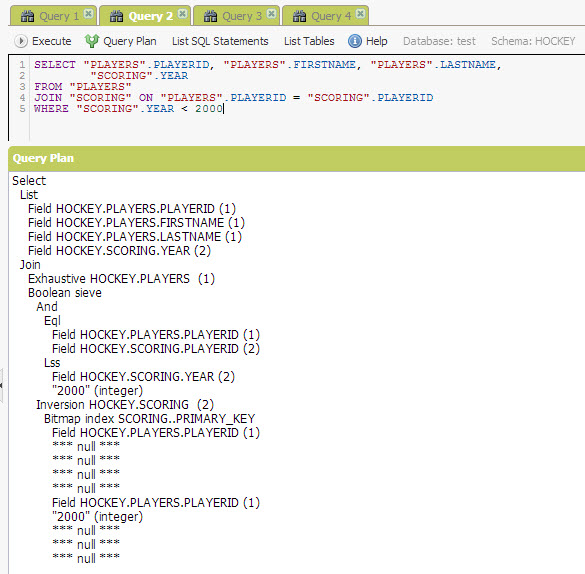585x574 pixels.
Task: Click the SELECT keyword in the SQL editor
Action: (55, 65)
